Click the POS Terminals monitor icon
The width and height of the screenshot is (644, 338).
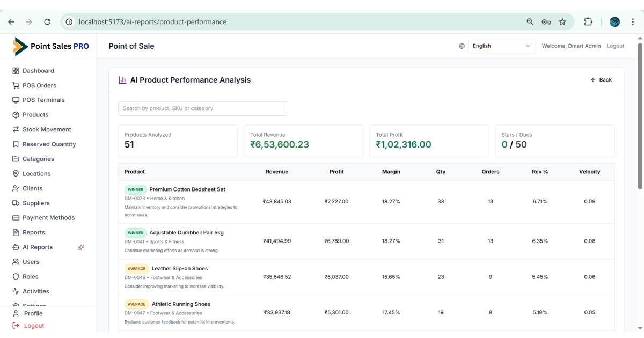point(16,100)
